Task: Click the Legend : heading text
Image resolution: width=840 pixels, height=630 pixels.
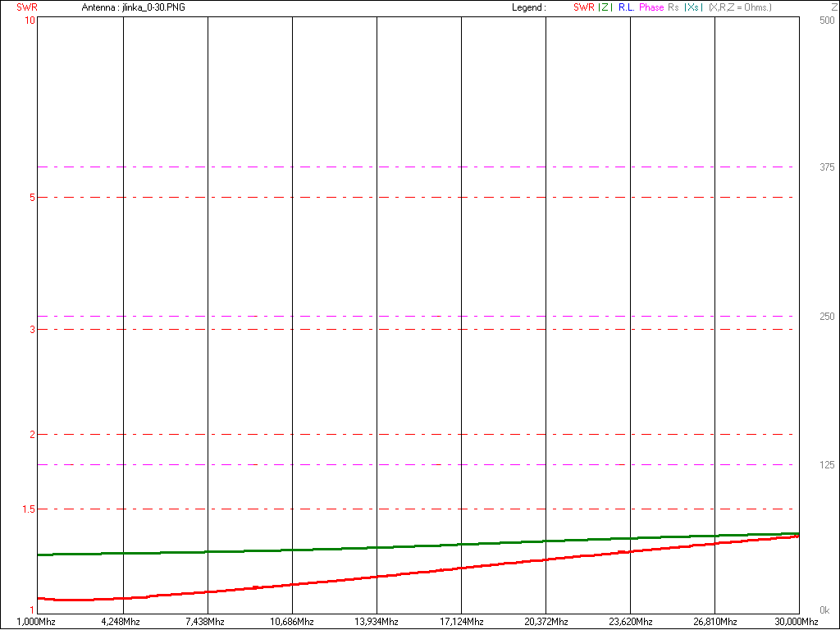Action: tap(529, 7)
